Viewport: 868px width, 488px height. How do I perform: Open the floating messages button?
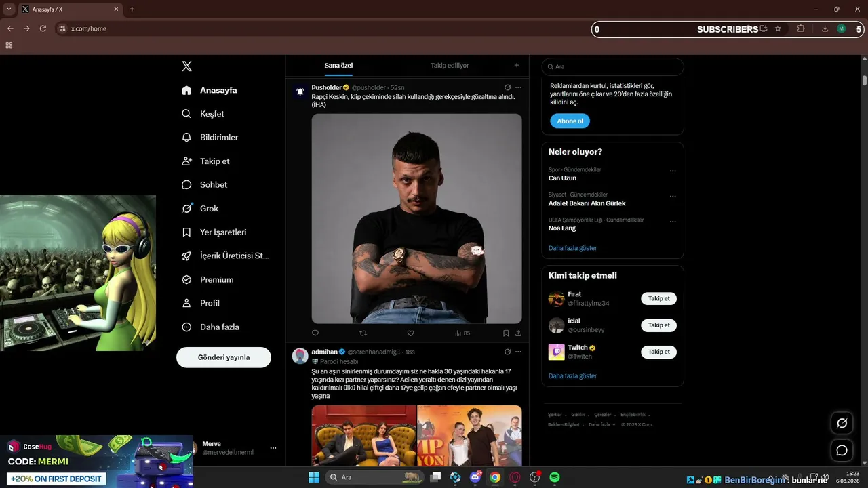pyautogui.click(x=842, y=450)
